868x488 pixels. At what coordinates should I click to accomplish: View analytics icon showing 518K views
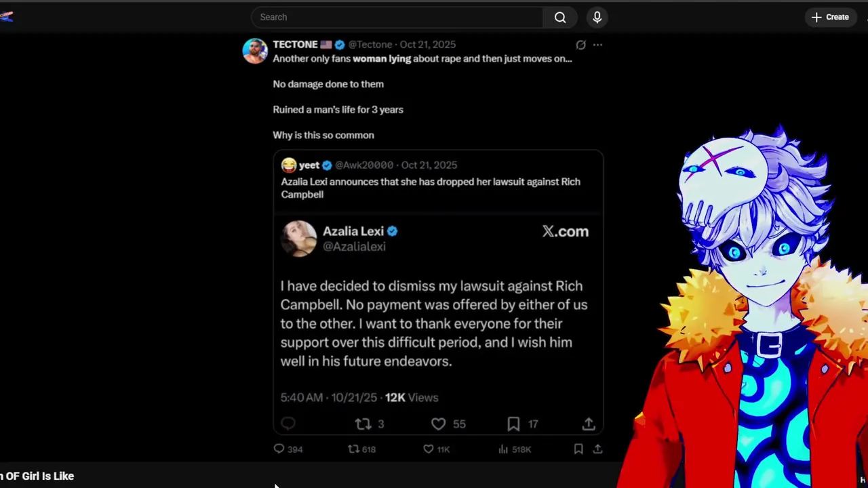503,449
